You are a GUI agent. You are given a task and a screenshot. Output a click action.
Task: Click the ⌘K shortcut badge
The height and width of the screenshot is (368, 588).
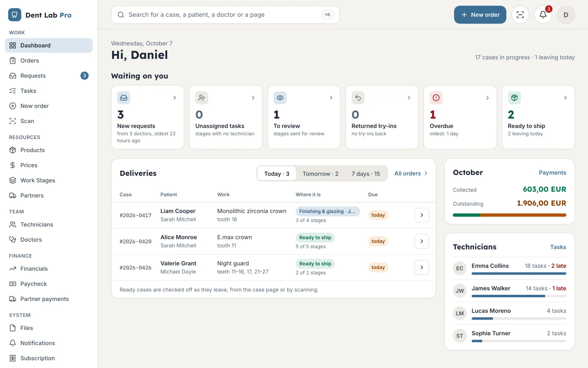[x=327, y=15]
